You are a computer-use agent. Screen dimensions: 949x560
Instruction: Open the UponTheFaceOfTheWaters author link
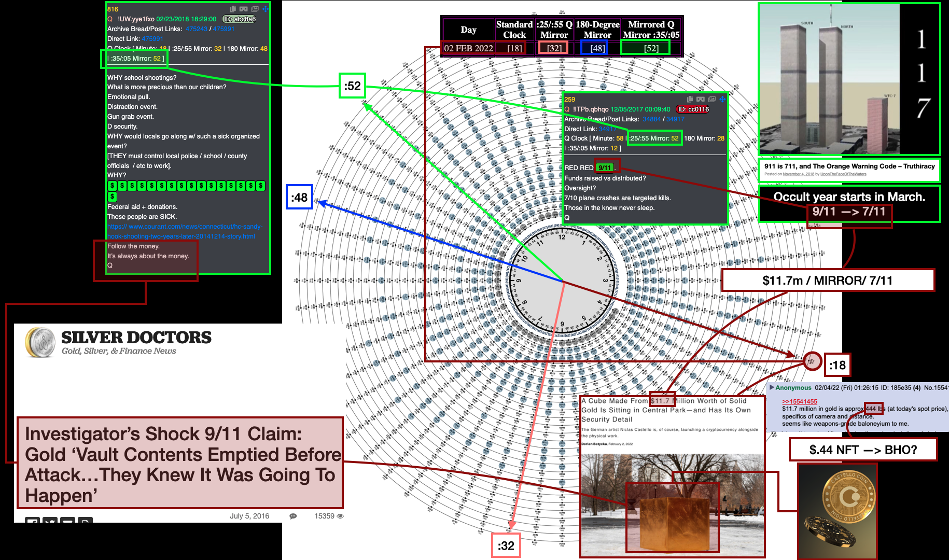coord(843,174)
